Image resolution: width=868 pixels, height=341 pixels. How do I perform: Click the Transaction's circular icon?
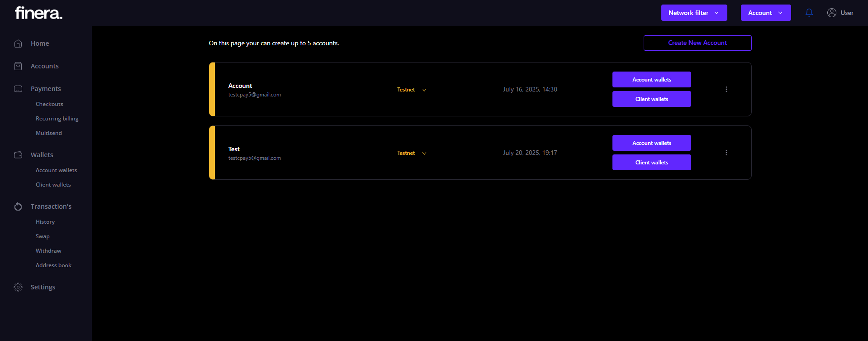[18, 207]
